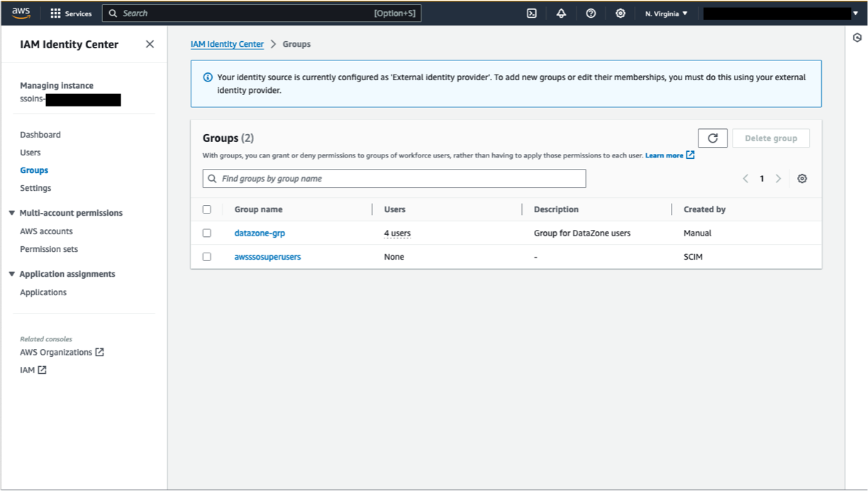Click the Learn more link
868x491 pixels.
664,155
